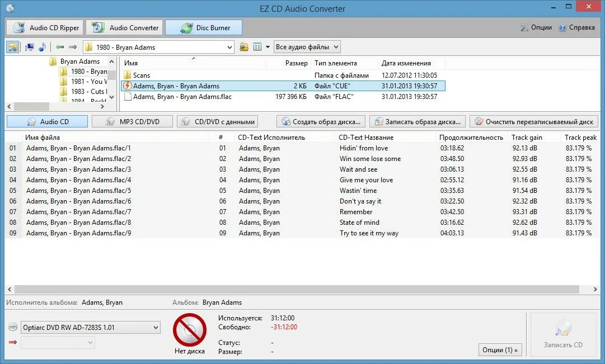This screenshot has width=605, height=364.
Task: Open the 'Все аудио файлы' file filter dropdown
Action: pyautogui.click(x=307, y=47)
